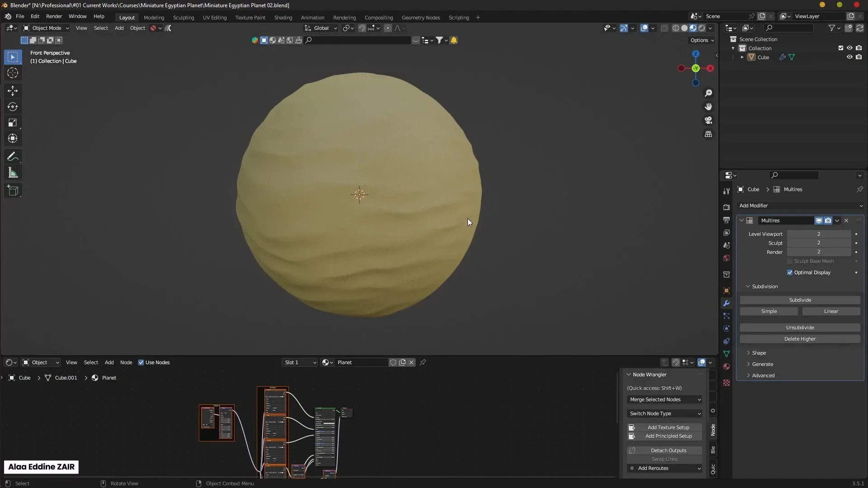
Task: Toggle Optimal Display checkbox
Action: coord(791,272)
